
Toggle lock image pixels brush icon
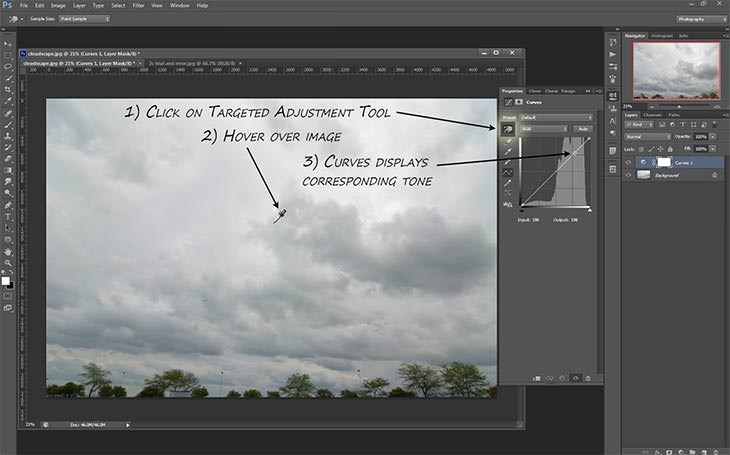(651, 149)
